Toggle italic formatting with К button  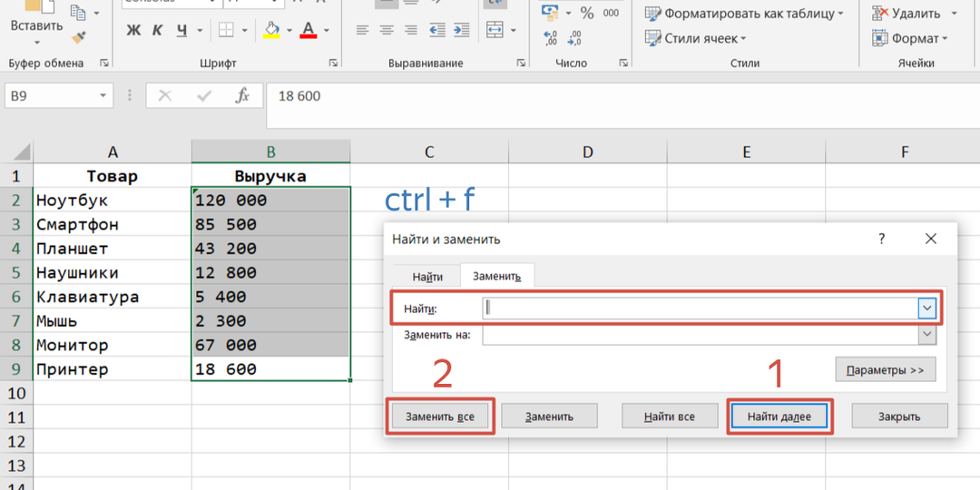point(158,30)
